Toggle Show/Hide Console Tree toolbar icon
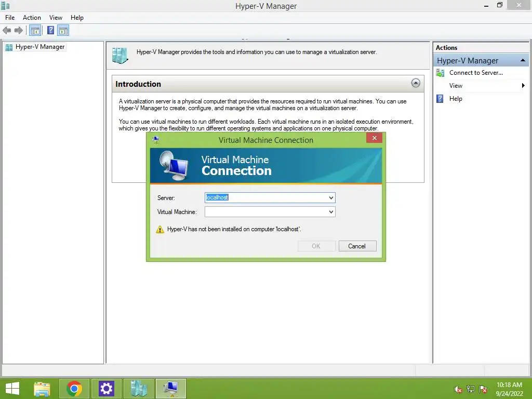The width and height of the screenshot is (532, 399). pos(35,31)
